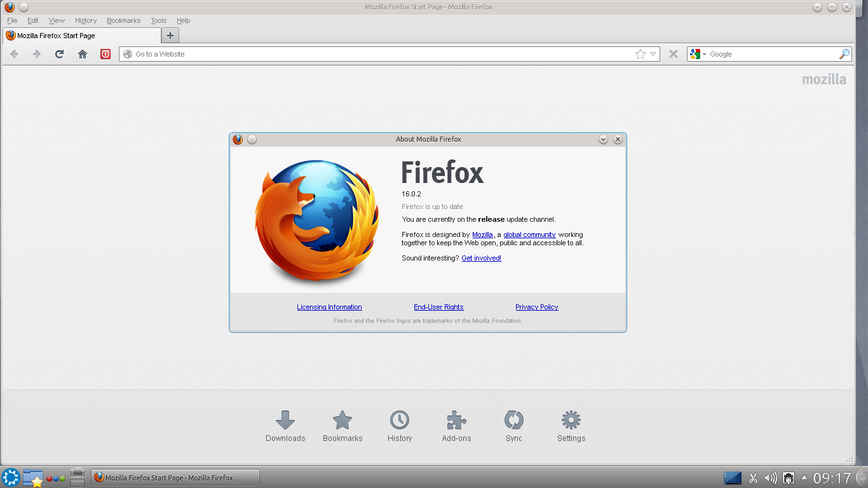868x488 pixels.
Task: Close the About Mozilla Firefox dialog
Action: pos(618,139)
